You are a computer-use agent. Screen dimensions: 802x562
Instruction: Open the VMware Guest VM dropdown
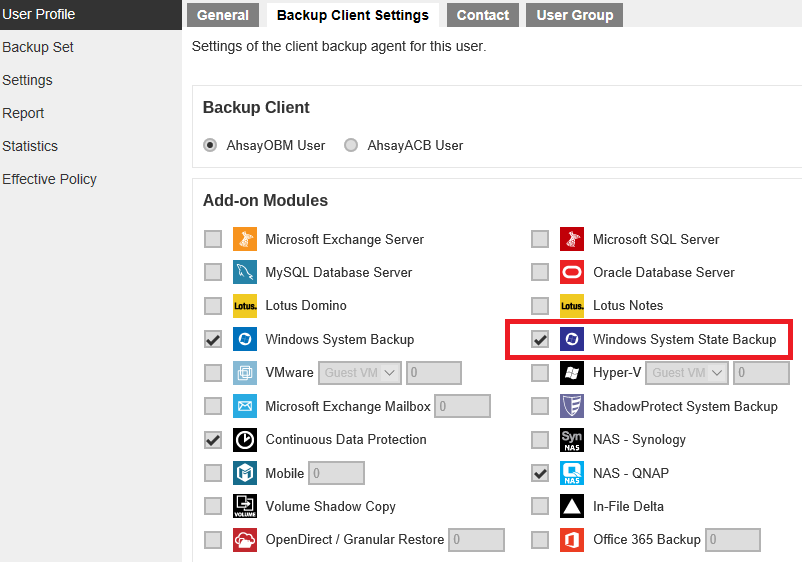tap(360, 373)
